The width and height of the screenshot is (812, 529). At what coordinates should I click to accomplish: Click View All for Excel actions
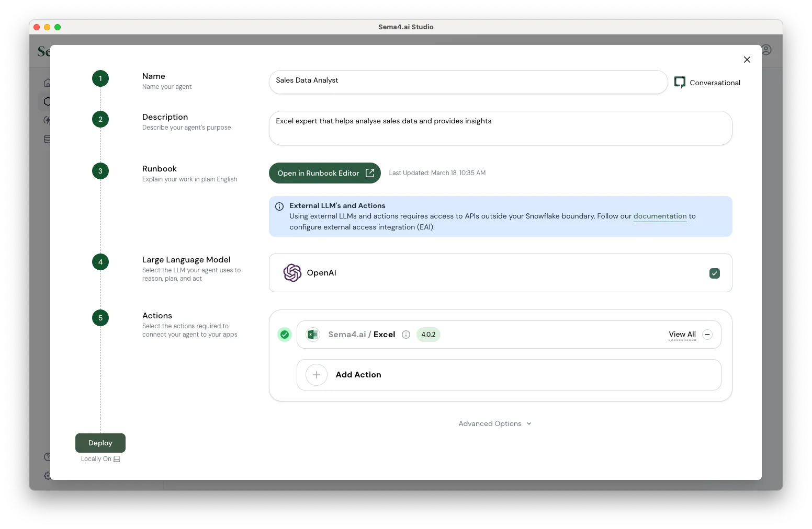coord(682,335)
